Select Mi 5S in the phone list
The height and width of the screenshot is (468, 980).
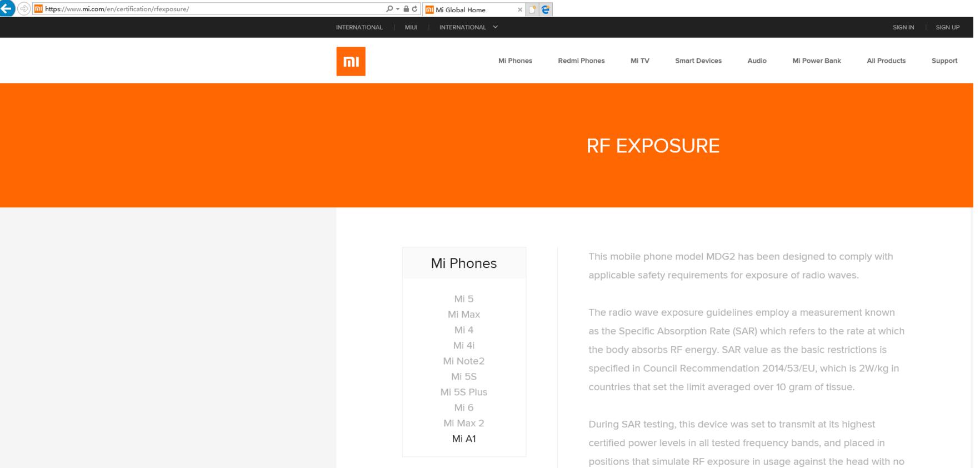464,377
